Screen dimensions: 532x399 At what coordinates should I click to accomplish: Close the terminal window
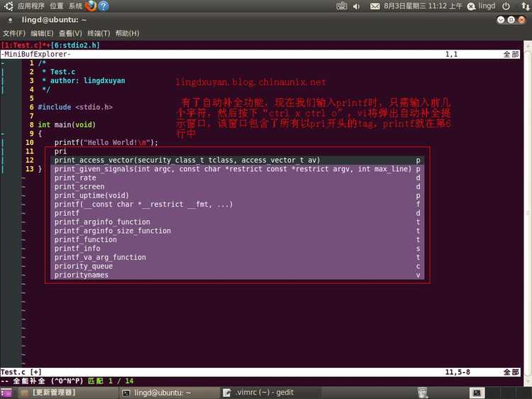tap(521, 20)
